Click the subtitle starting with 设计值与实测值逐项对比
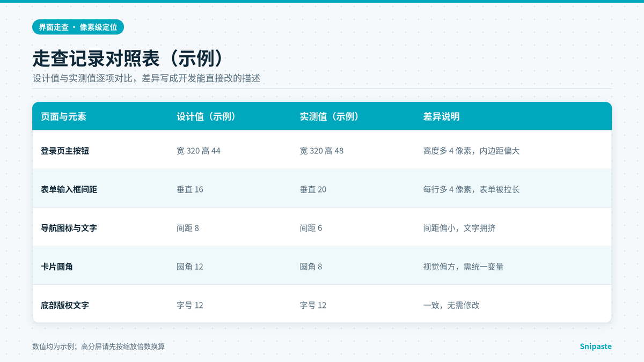This screenshot has height=362, width=644. click(146, 78)
